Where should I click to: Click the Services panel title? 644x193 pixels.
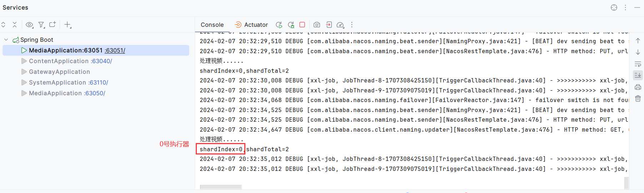tap(15, 7)
